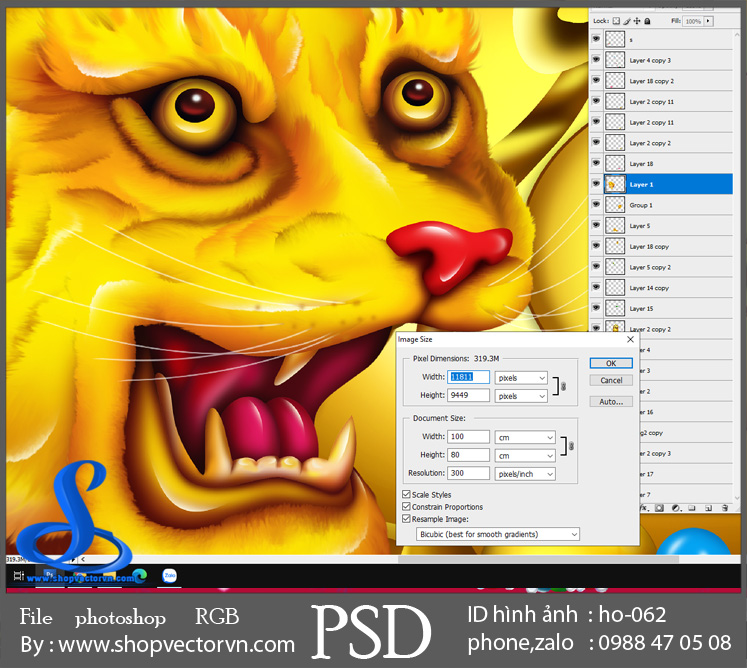
Task: Create a new group with folder icon
Action: pyautogui.click(x=692, y=508)
